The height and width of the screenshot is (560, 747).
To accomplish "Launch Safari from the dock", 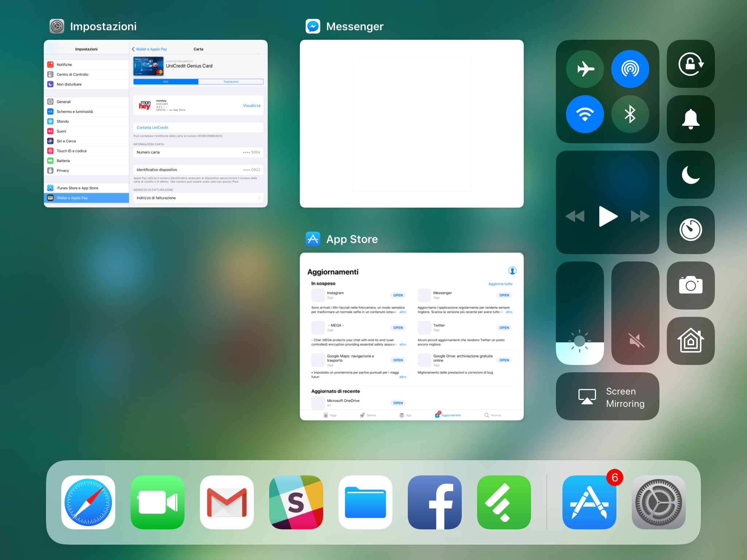I will pyautogui.click(x=88, y=502).
